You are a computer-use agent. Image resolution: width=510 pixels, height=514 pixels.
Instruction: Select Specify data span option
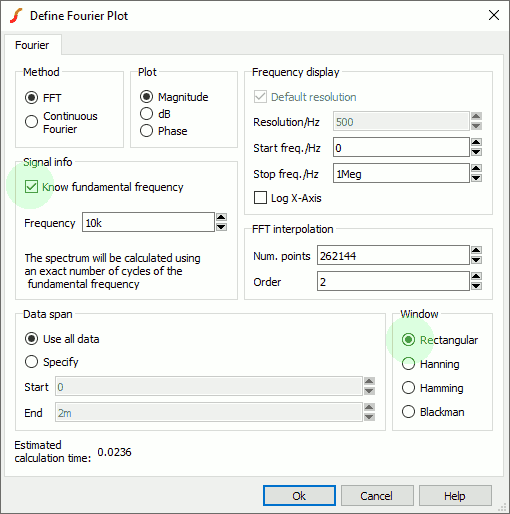31,362
